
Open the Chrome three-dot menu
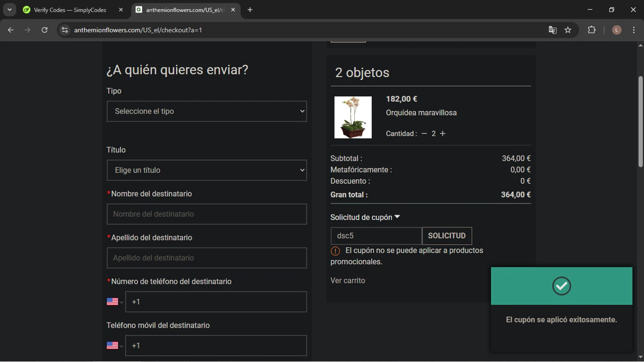click(634, 30)
